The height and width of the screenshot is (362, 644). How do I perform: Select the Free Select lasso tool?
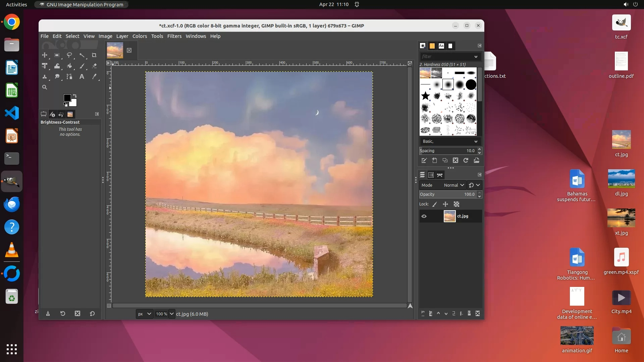click(x=69, y=55)
